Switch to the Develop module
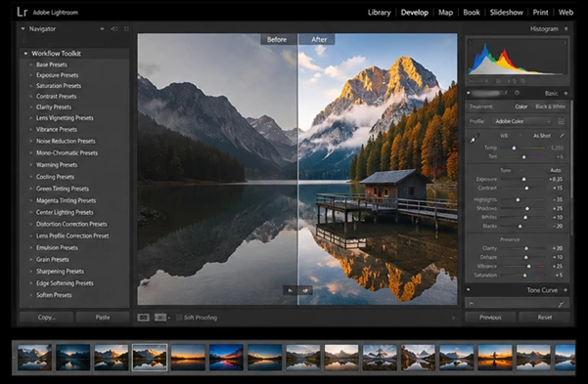 415,13
